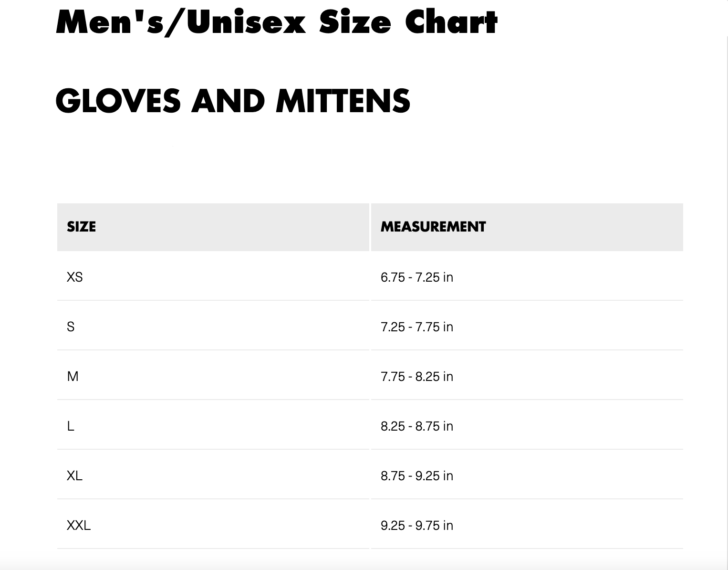
Task: Click the word "Chart" in the title
Action: coord(451,22)
